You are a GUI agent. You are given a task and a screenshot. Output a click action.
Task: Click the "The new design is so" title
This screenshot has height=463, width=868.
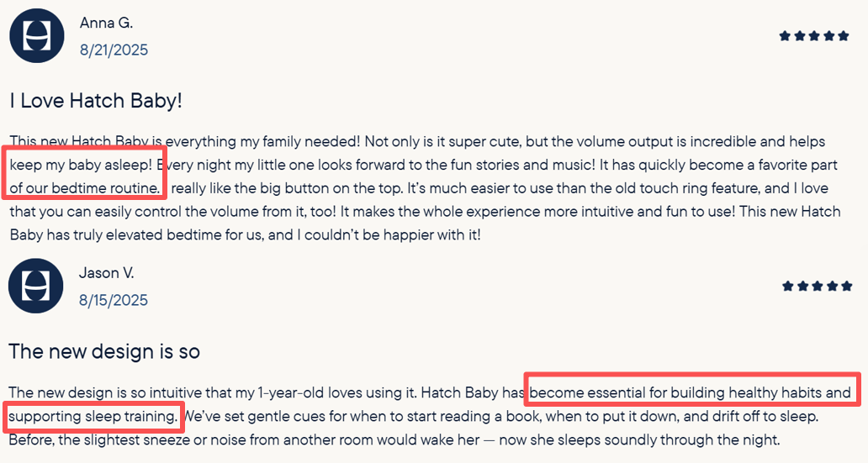(x=104, y=351)
